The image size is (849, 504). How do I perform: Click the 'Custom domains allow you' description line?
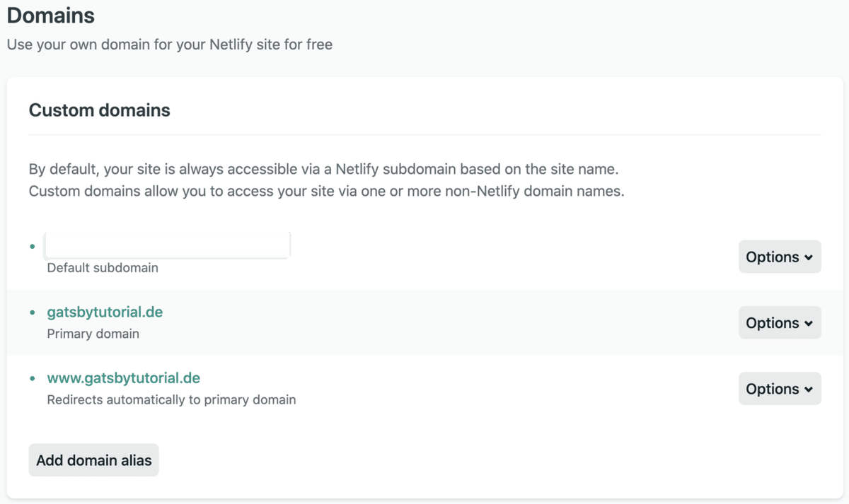(326, 191)
